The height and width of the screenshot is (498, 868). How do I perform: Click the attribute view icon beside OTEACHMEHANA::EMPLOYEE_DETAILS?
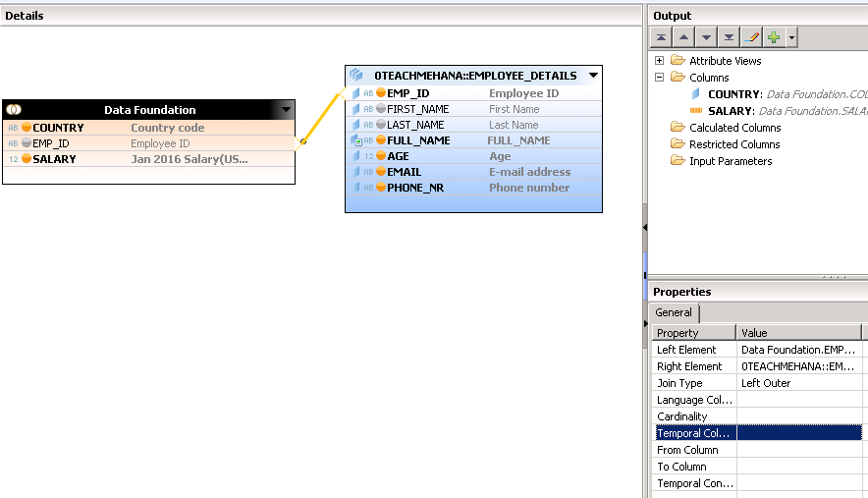click(356, 75)
